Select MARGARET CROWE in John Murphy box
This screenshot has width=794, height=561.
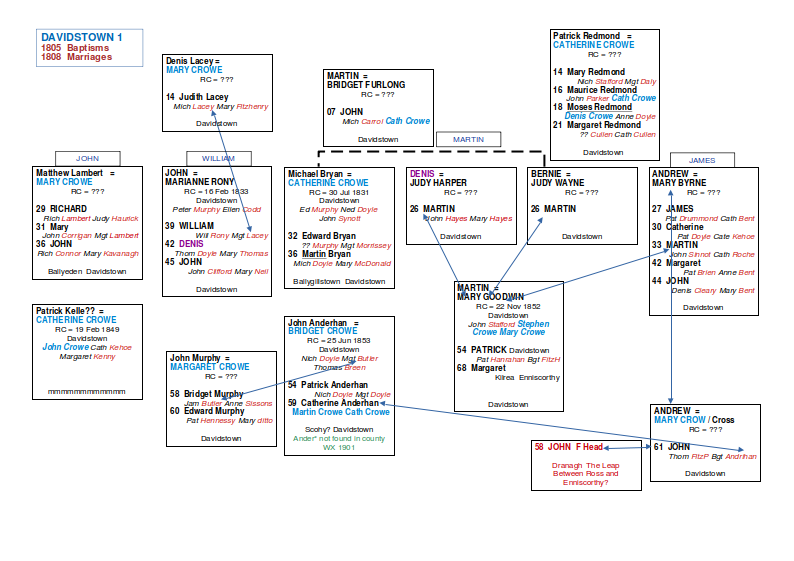209,367
